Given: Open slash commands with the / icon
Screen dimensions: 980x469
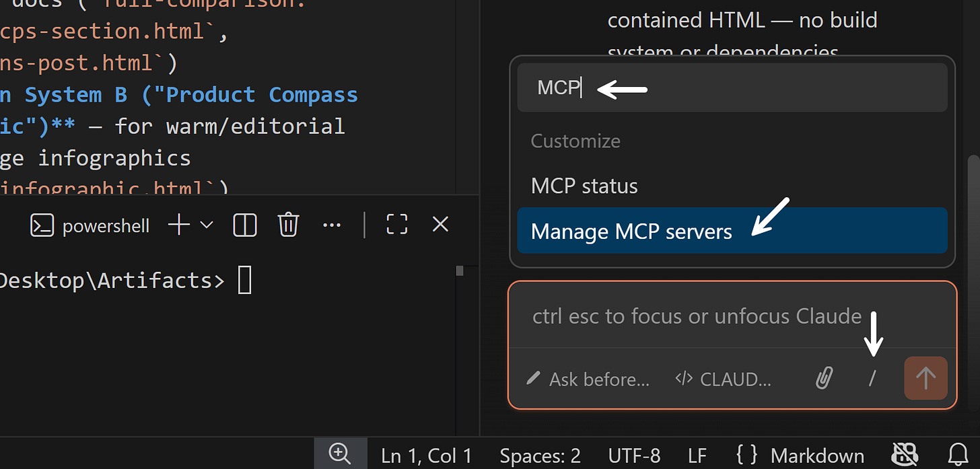Looking at the screenshot, I should (872, 379).
